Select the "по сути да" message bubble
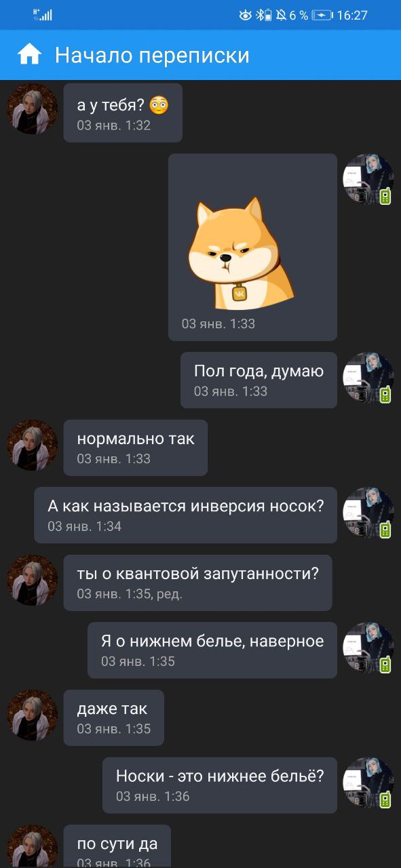 (x=117, y=846)
